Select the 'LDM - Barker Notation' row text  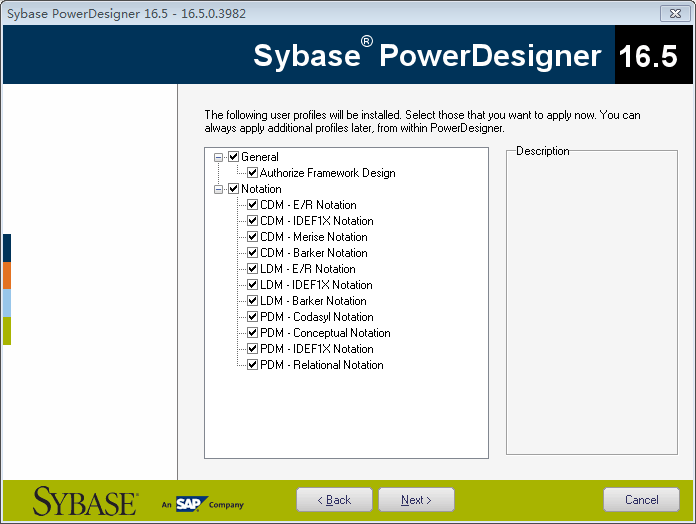pyautogui.click(x=313, y=301)
